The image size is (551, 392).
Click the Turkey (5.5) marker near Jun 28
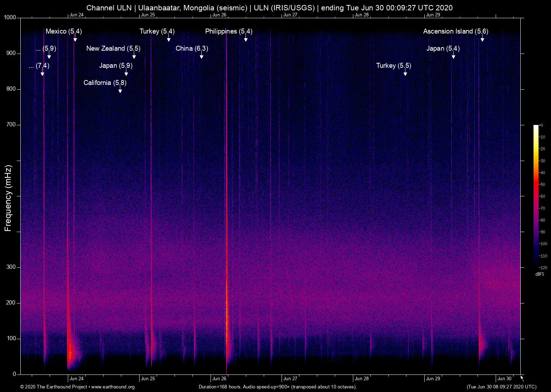pyautogui.click(x=394, y=66)
